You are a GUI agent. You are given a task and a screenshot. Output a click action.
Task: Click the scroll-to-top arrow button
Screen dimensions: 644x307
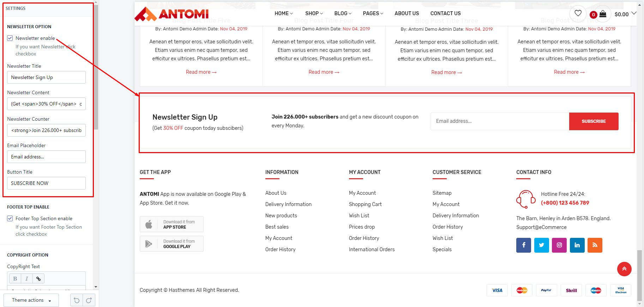point(624,269)
